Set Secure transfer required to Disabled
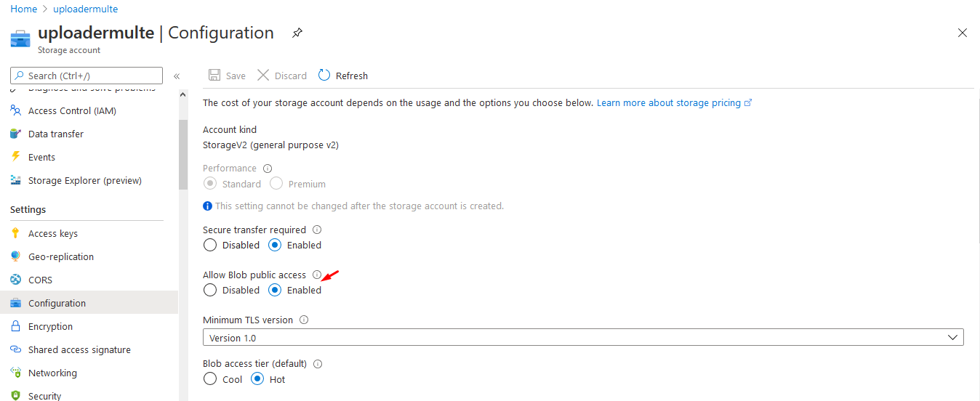Screen dimensions: 980x401 [x=210, y=245]
